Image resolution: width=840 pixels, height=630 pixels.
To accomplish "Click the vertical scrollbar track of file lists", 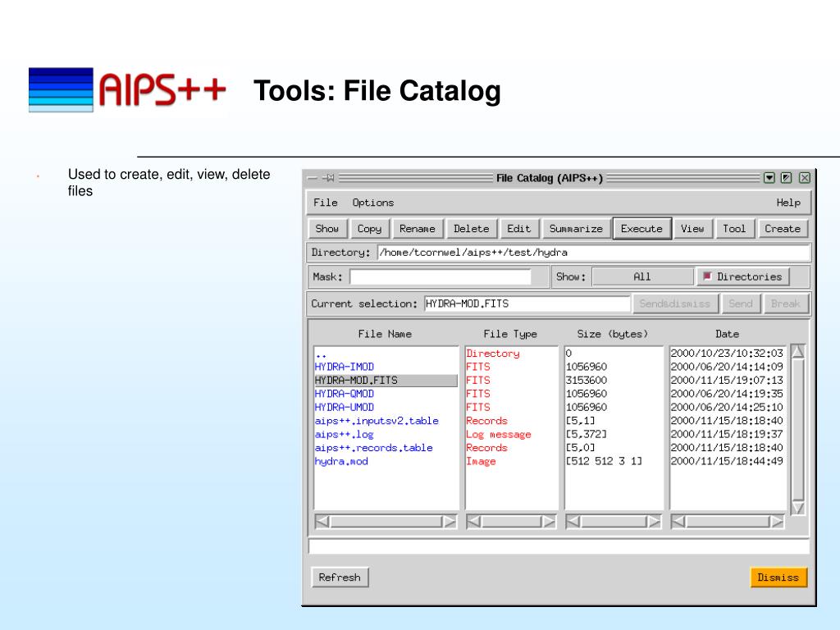I will click(x=797, y=430).
